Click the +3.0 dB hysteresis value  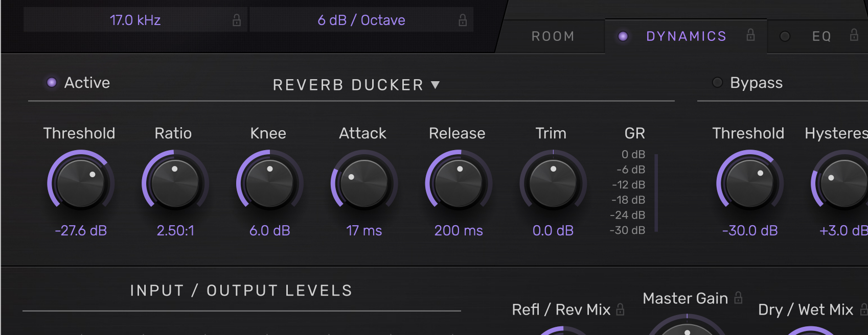(843, 231)
